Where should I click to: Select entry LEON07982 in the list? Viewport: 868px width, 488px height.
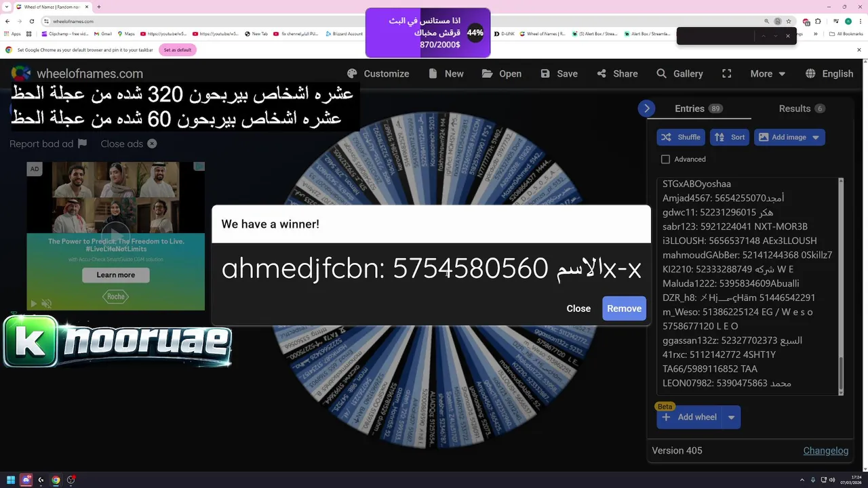click(x=727, y=384)
